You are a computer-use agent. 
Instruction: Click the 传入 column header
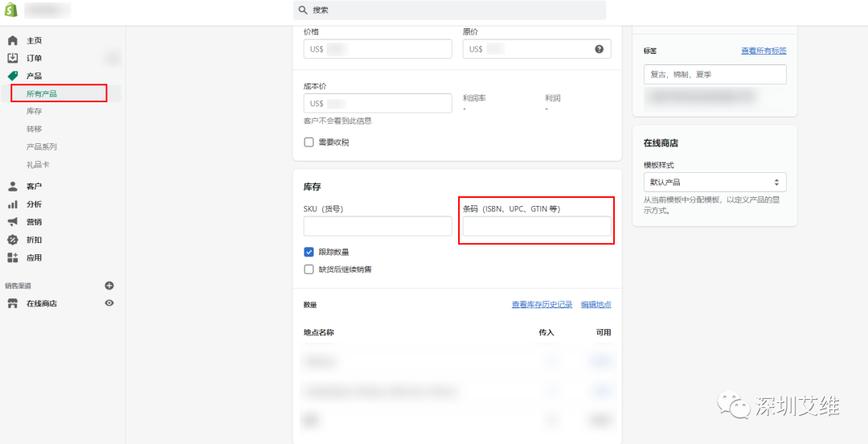coord(547,332)
